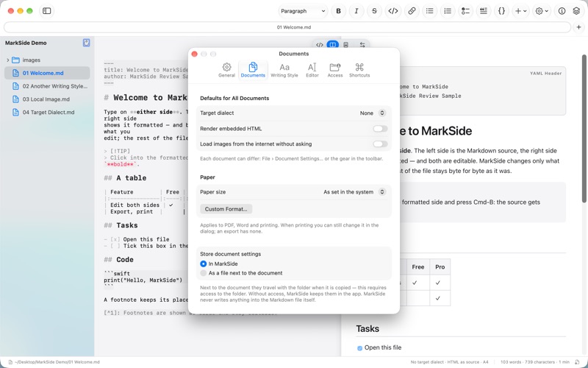Click the print("Hello, MarkSide") line in the source
This screenshot has width=588, height=368.
pos(143,280)
